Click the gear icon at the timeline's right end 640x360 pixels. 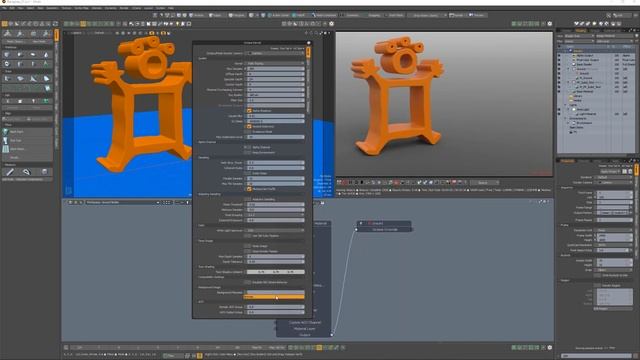[550, 347]
